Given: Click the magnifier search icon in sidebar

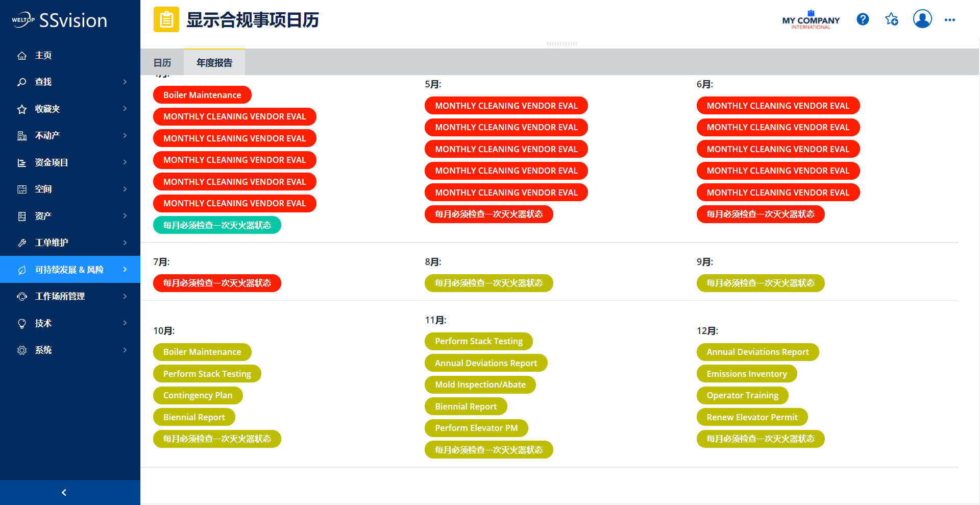Looking at the screenshot, I should click(x=22, y=82).
